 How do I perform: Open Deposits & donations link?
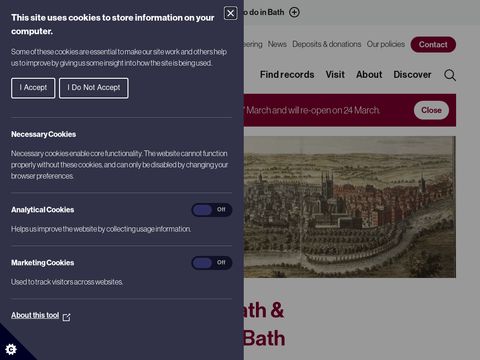coord(327,44)
